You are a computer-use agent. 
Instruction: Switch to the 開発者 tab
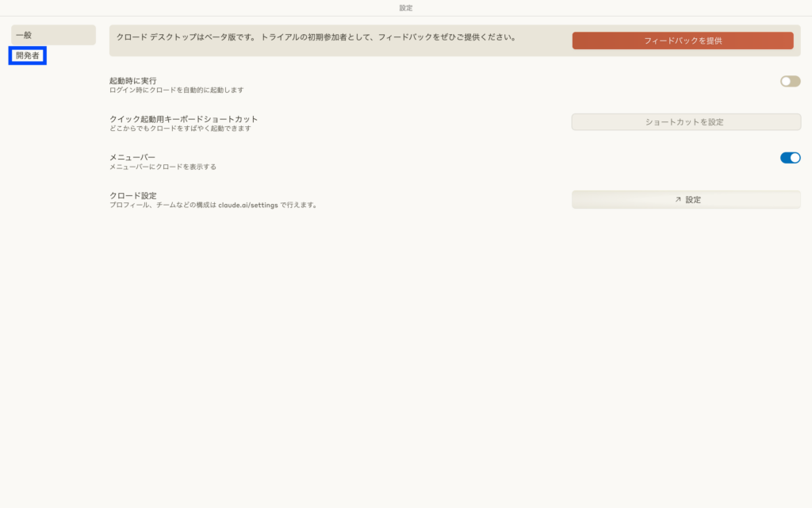28,56
